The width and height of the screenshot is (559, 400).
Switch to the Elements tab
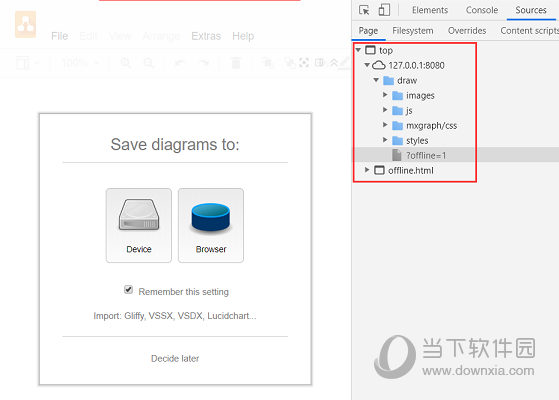430,10
